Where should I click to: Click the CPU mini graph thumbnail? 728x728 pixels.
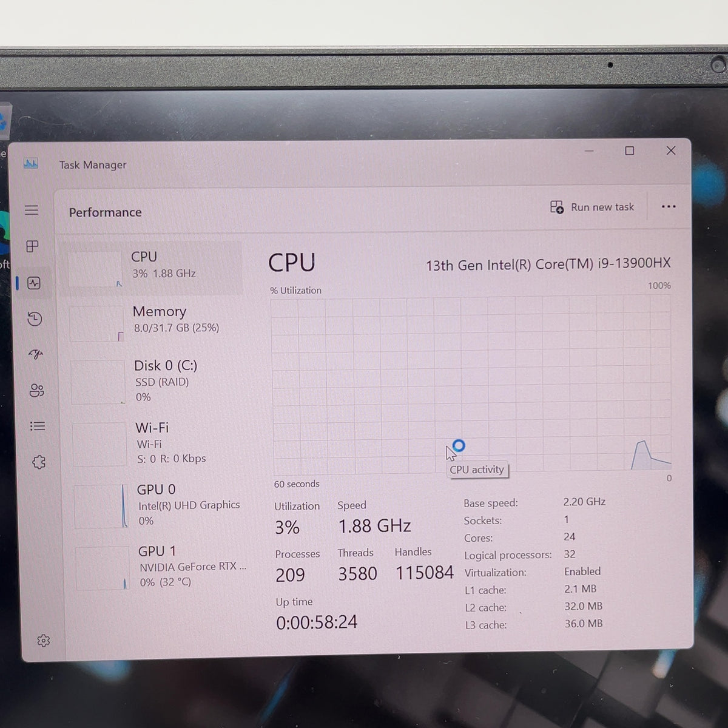[x=95, y=269]
